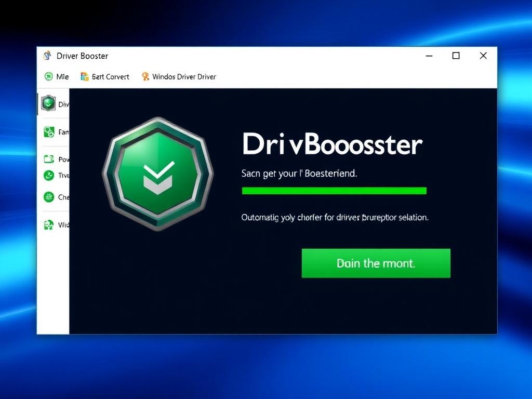Click the Vid sidebar icon
The image size is (532, 399).
48,224
